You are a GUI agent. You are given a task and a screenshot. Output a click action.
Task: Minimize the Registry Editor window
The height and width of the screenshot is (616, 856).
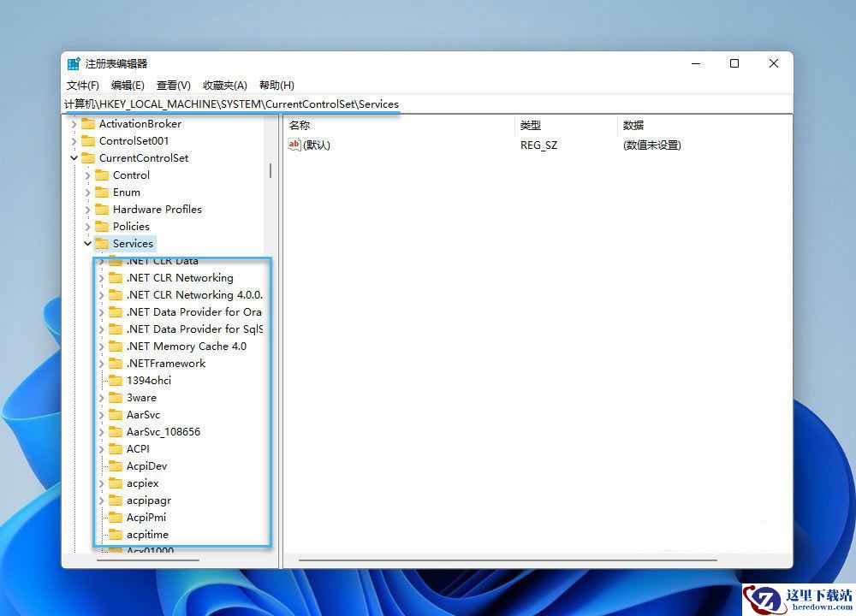coord(696,64)
